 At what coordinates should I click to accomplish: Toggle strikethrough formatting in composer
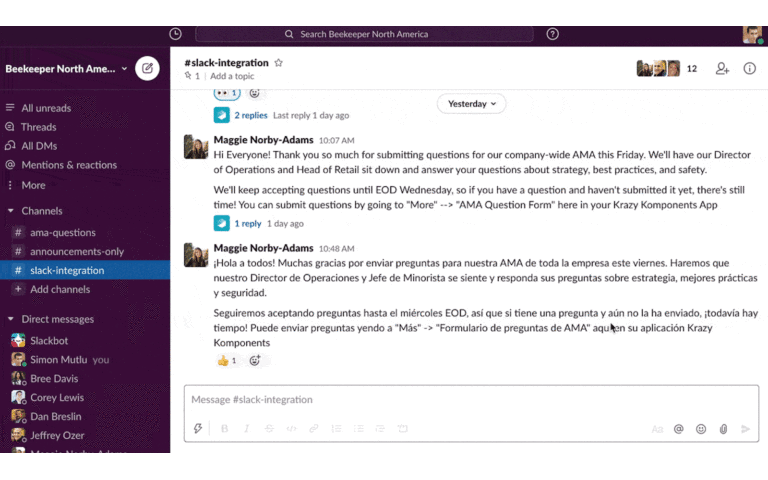pos(269,429)
